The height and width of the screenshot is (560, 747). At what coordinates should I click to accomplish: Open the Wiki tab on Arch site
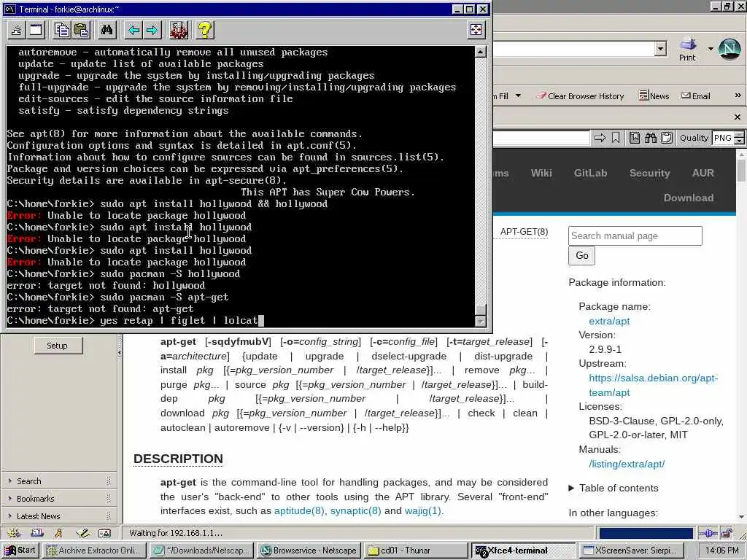coord(541,173)
